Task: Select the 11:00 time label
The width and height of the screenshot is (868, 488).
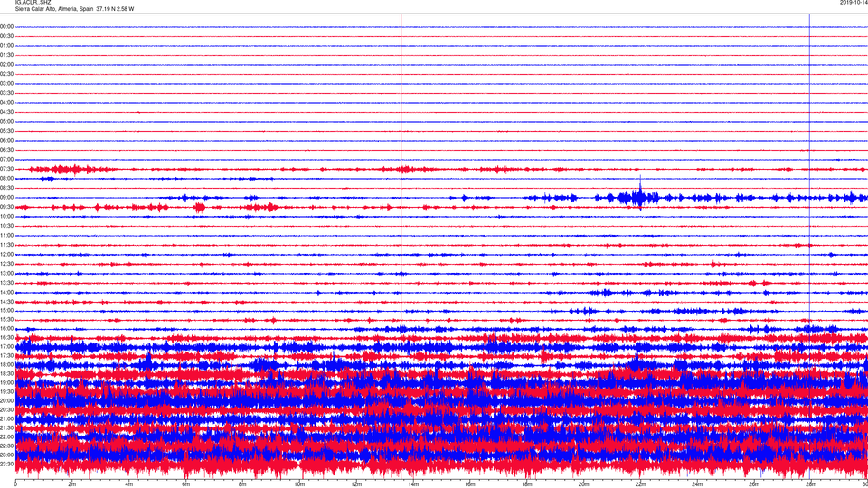Action: click(x=6, y=236)
